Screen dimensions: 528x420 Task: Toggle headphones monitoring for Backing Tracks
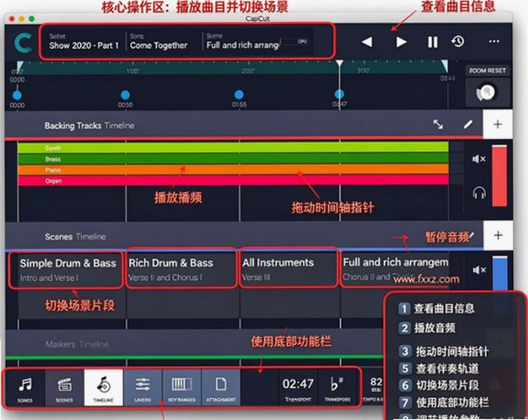point(479,193)
